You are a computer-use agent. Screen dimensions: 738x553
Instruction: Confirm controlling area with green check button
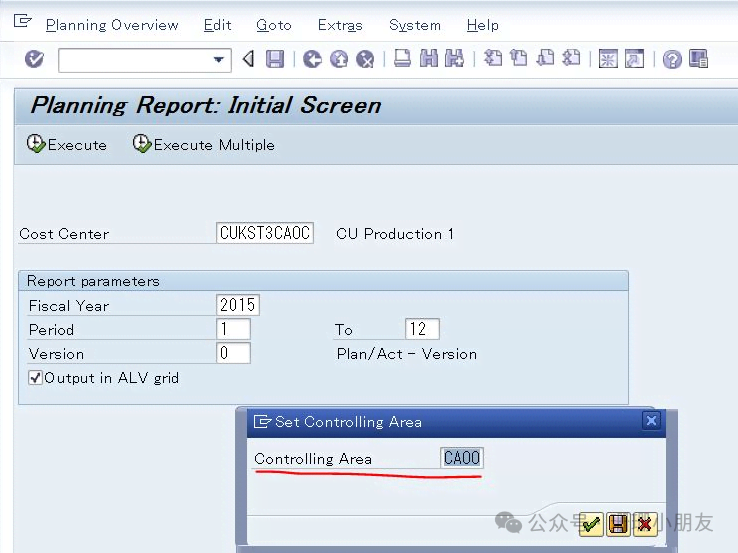591,524
